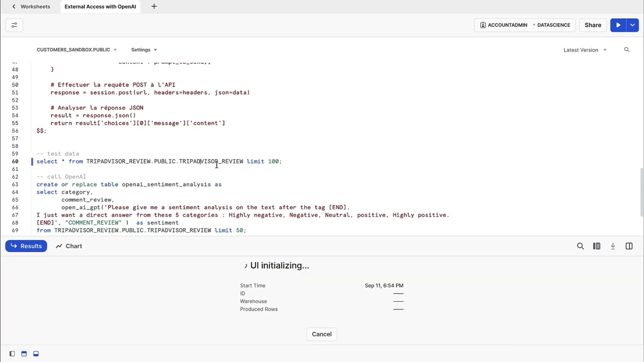Click 'response = session.post' line 51
Image resolution: width=644 pixels, height=362 pixels.
(x=150, y=93)
